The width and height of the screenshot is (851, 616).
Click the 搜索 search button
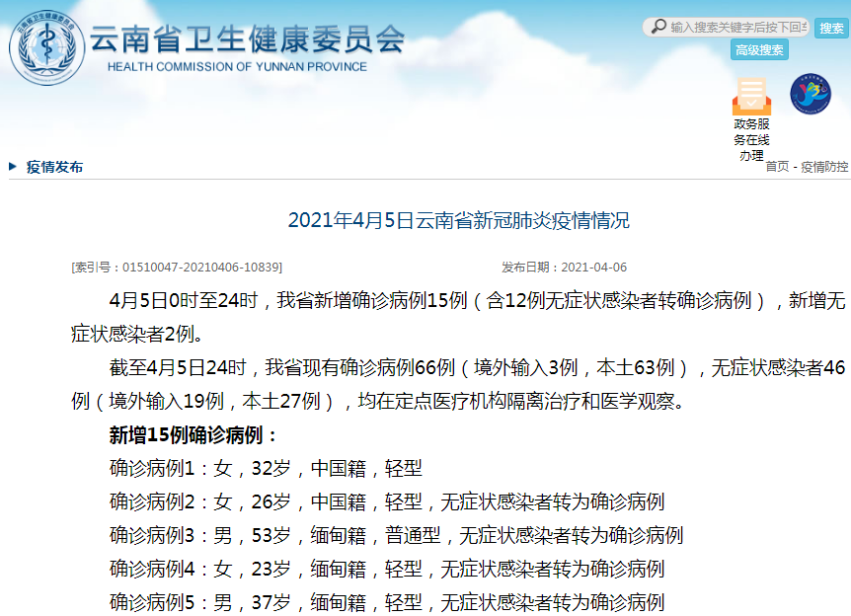point(831,28)
